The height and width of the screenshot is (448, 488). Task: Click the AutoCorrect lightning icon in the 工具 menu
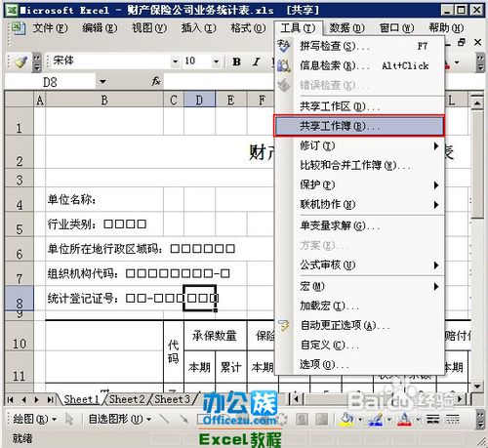tap(284, 325)
